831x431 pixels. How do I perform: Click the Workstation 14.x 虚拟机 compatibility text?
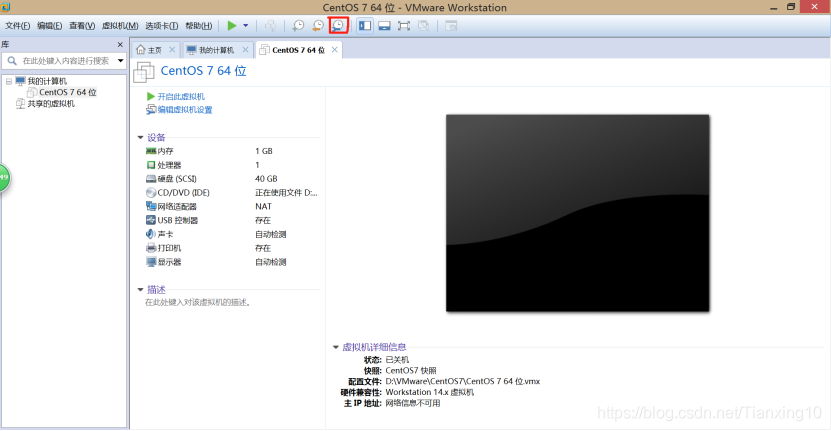point(430,392)
